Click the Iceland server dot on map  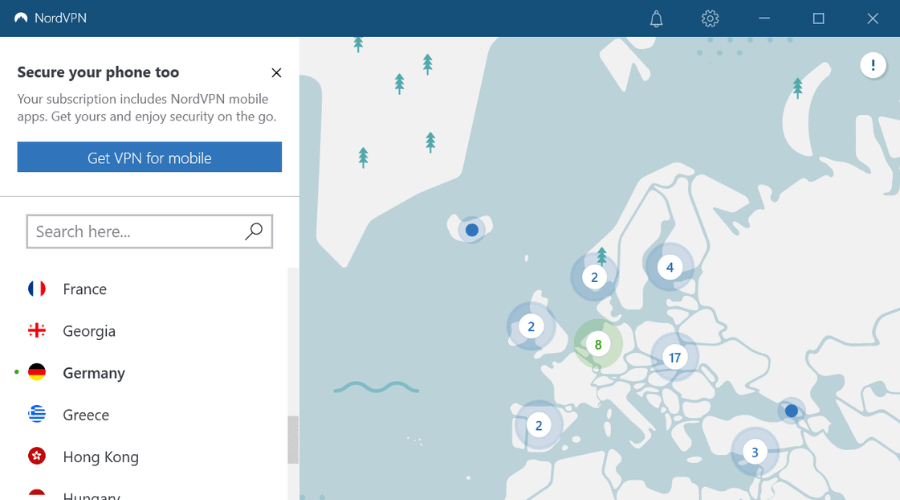click(x=472, y=230)
